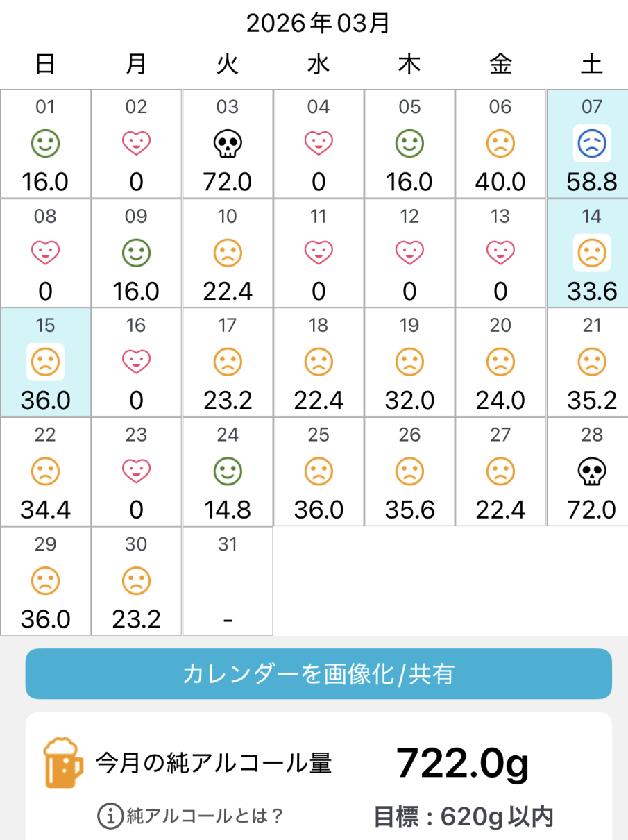
Task: Tap the 2026年03月 month title
Action: (x=318, y=24)
